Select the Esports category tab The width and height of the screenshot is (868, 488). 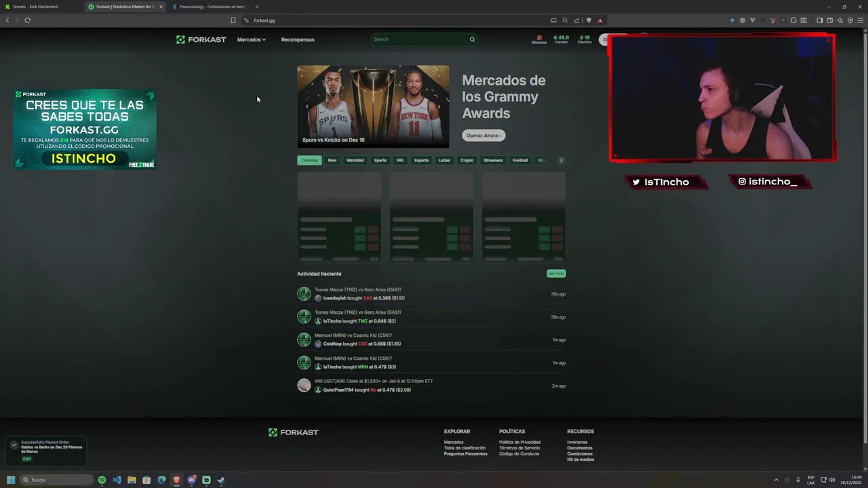click(422, 161)
